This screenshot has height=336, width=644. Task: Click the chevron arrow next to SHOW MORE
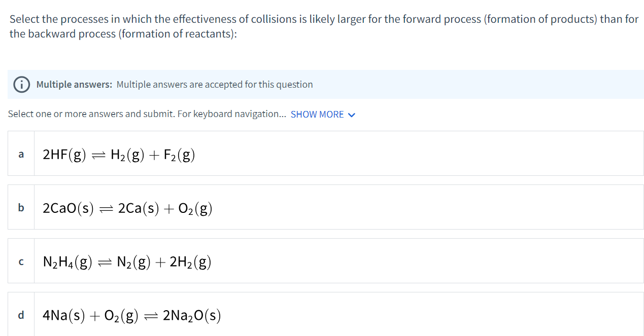pos(351,115)
